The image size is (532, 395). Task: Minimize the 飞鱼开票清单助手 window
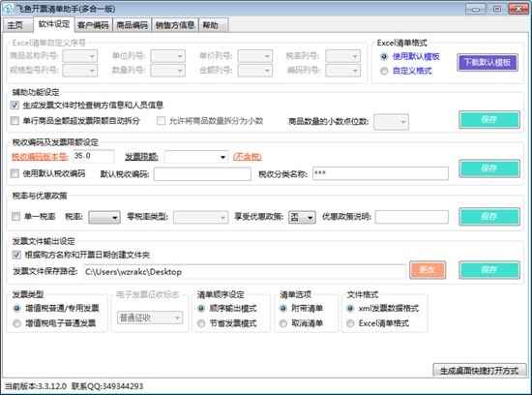click(x=476, y=9)
